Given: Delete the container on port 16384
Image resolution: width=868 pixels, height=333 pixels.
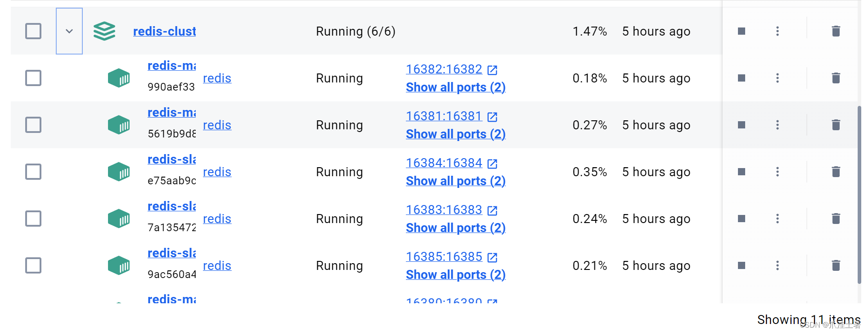Looking at the screenshot, I should [836, 172].
